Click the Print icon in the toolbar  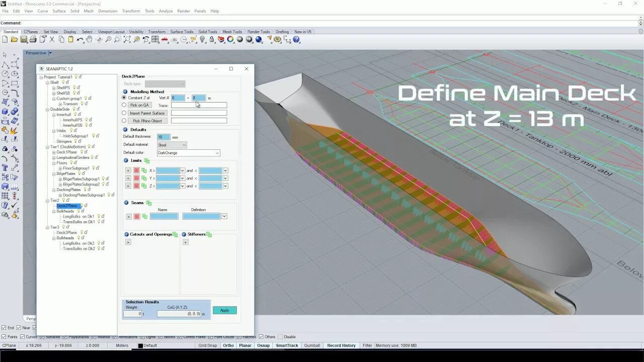pos(33,39)
